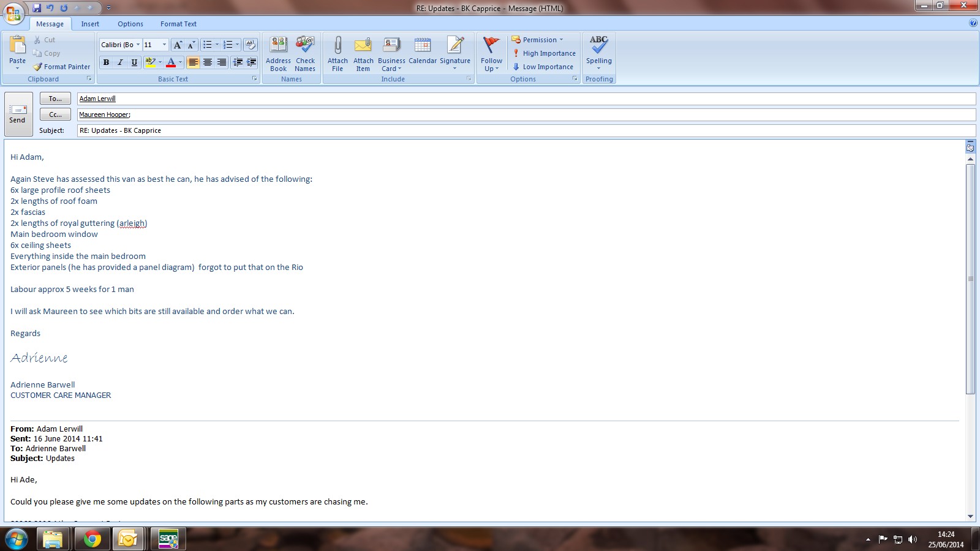The height and width of the screenshot is (551, 980).
Task: Apply the red font color swatch
Action: pos(171,62)
